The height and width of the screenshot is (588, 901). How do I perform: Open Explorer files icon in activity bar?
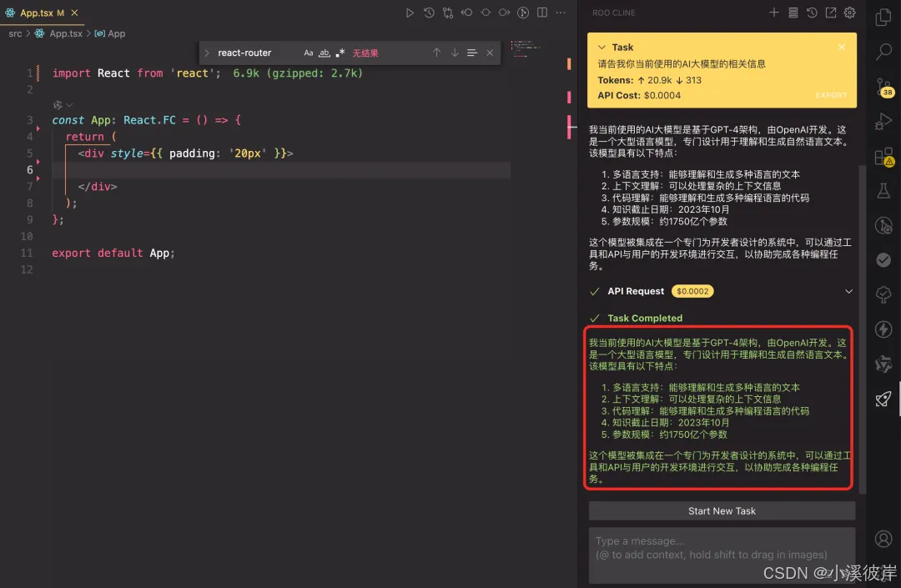pos(883,18)
